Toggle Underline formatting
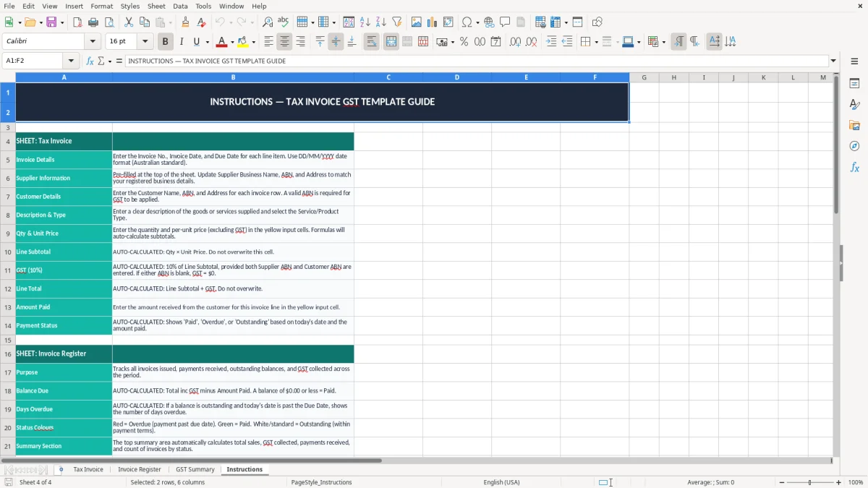868x488 pixels. [197, 42]
